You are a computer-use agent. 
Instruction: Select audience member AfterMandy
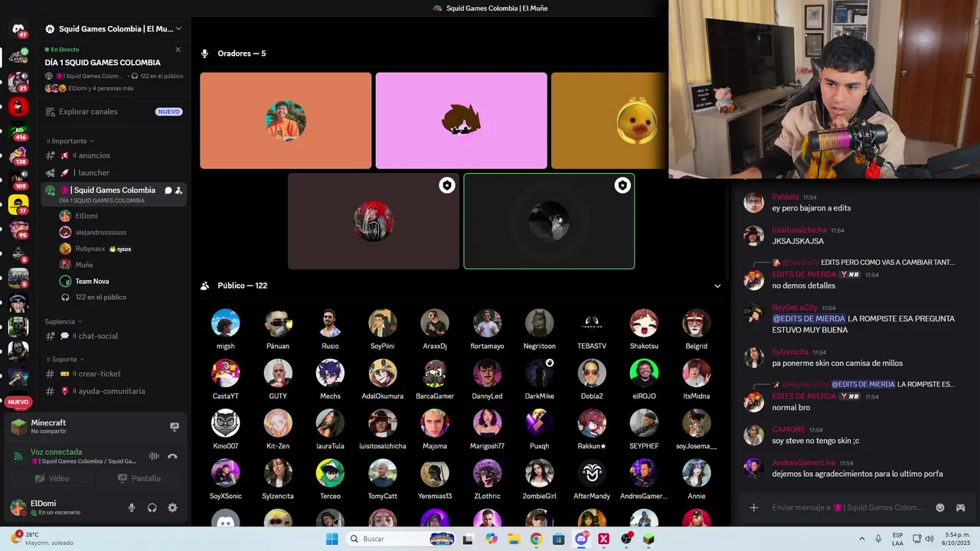click(x=592, y=479)
